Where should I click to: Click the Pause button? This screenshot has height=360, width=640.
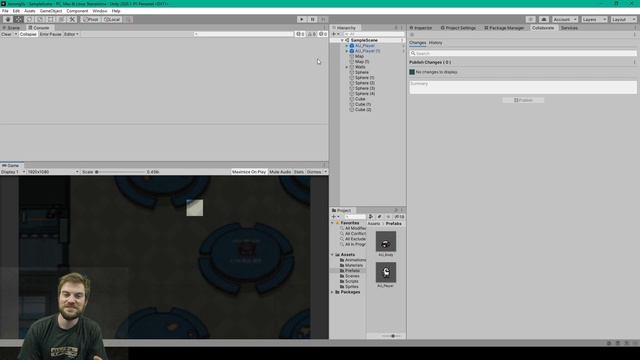[x=312, y=19]
